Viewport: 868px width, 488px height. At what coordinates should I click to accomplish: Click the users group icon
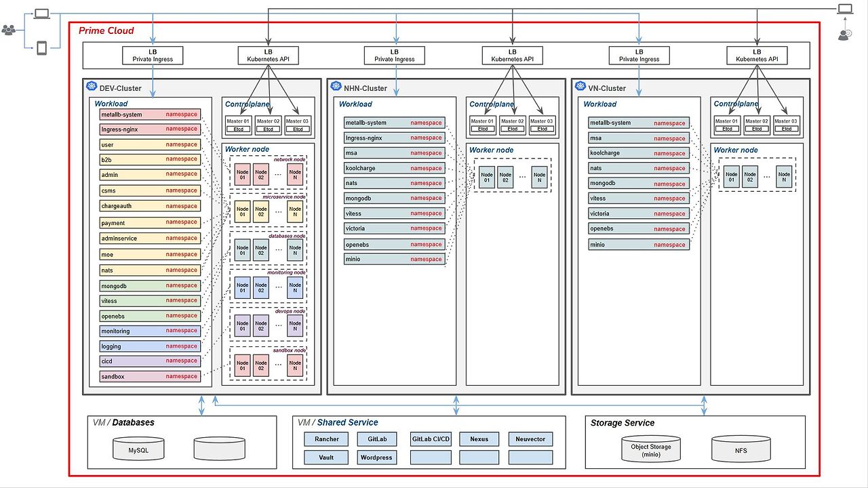(8, 30)
